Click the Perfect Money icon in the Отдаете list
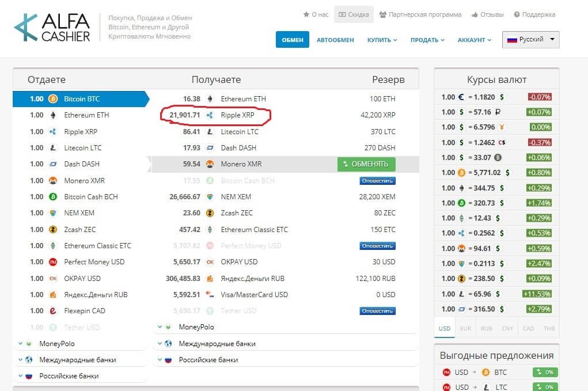588x391 pixels. [x=53, y=261]
